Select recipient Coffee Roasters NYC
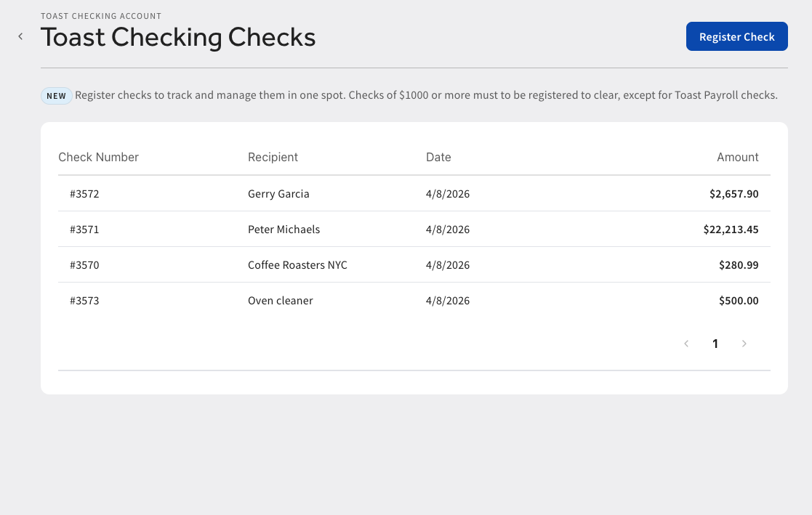812x515 pixels. click(x=298, y=265)
